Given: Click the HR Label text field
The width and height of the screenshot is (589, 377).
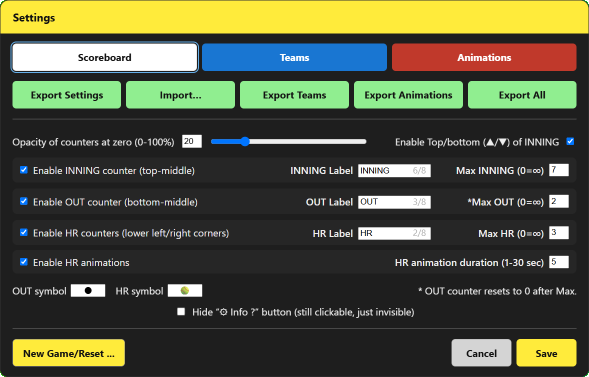Looking at the screenshot, I should pos(394,233).
